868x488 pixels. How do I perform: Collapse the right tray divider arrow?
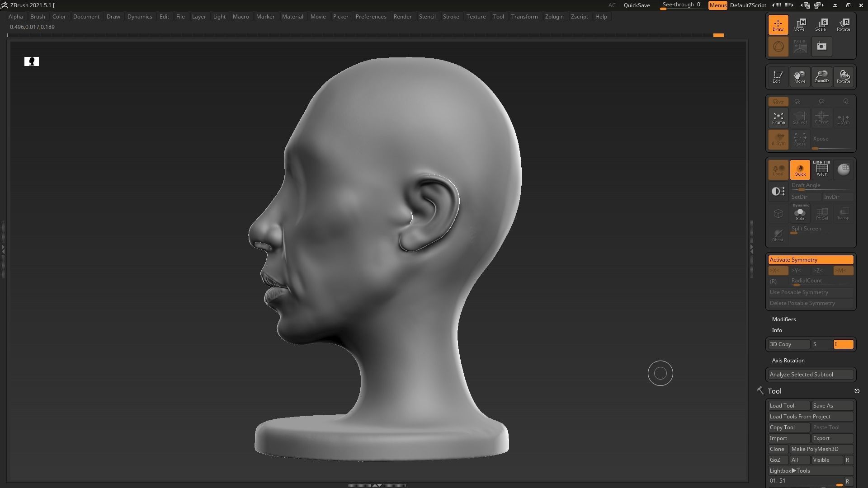(751, 249)
